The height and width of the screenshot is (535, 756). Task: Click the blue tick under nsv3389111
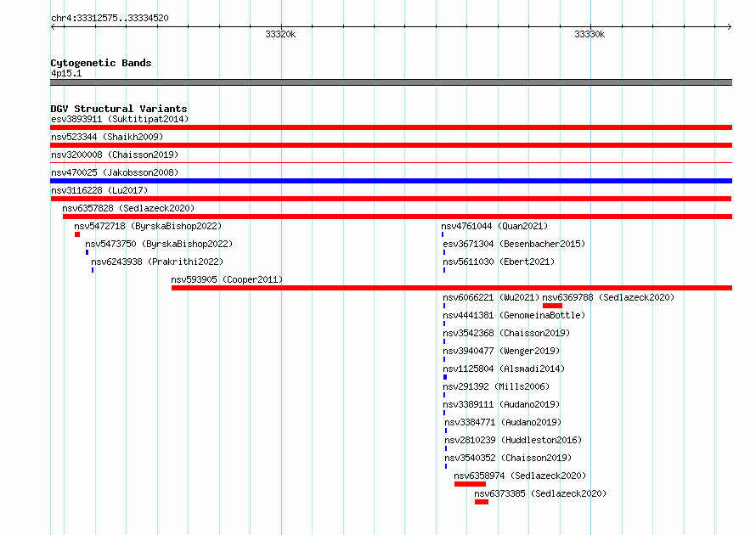pyautogui.click(x=444, y=413)
